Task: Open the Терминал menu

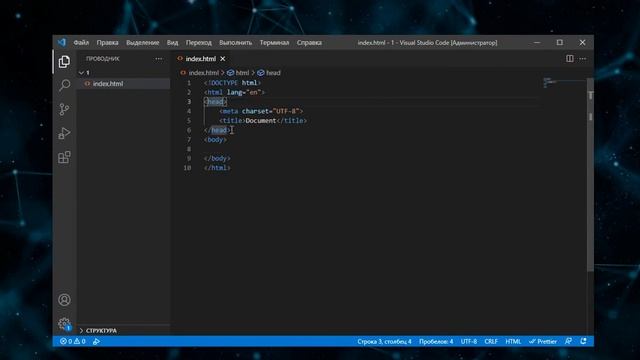Action: point(274,42)
